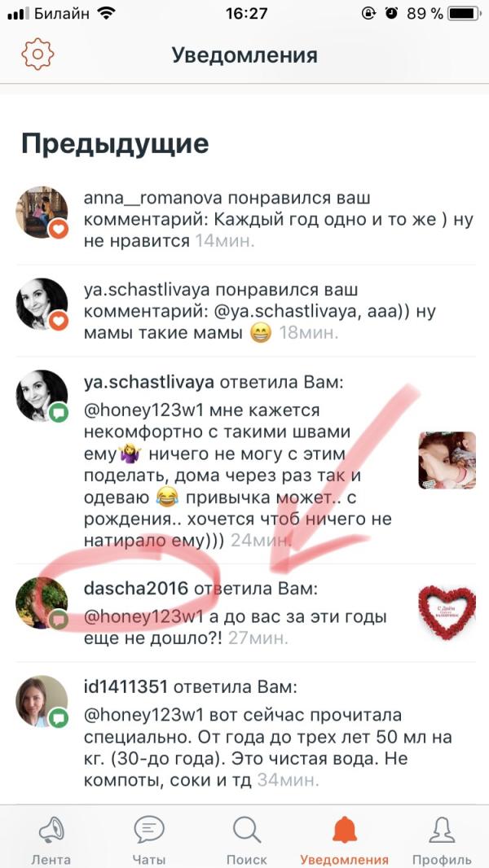Open the baby photo post thumbnail

tap(447, 460)
